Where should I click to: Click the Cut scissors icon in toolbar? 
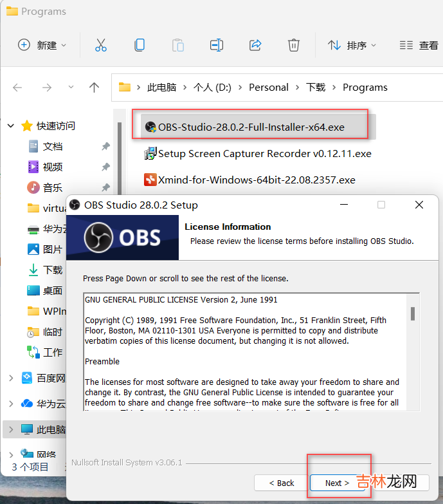(100, 45)
